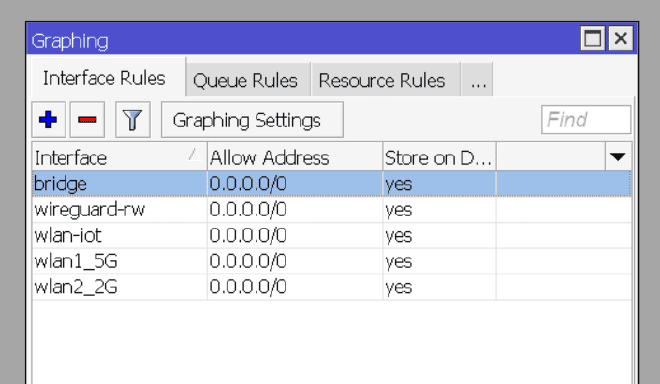Click the yes value in wlan2_2G row
This screenshot has height=384, width=660.
point(398,288)
